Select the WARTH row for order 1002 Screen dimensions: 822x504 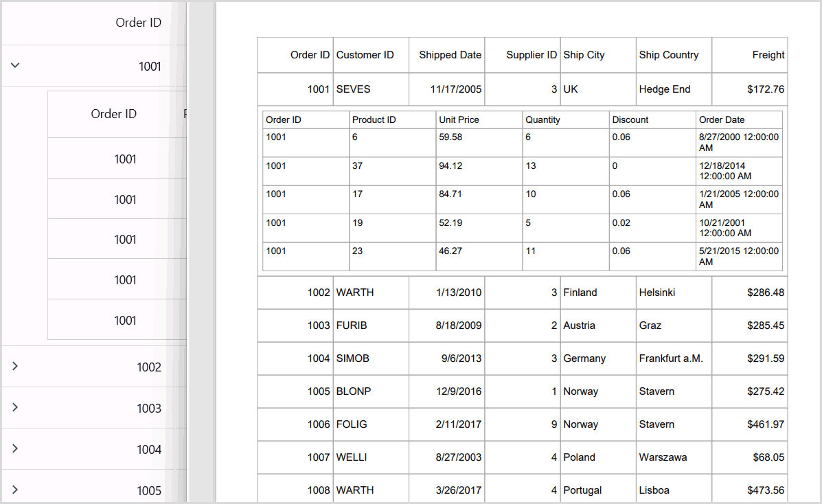(354, 292)
